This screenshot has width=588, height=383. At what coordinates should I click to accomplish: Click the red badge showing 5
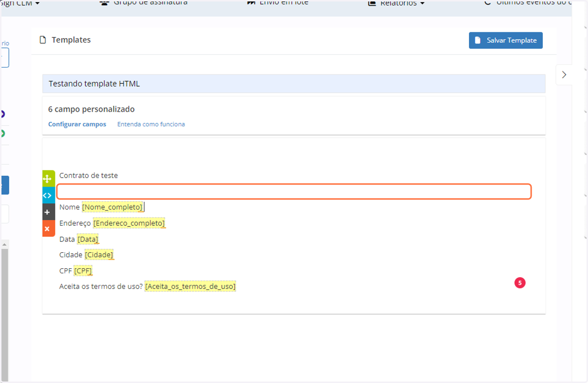[x=520, y=283]
